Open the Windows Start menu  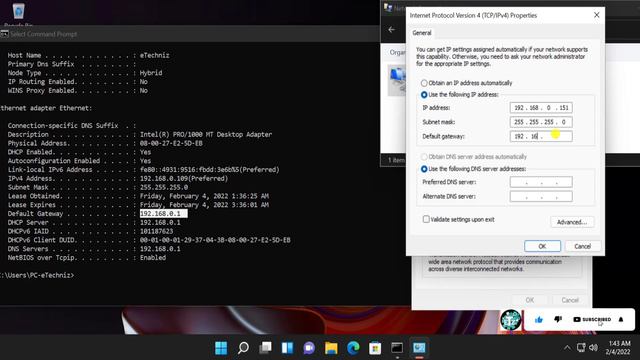tap(221, 348)
